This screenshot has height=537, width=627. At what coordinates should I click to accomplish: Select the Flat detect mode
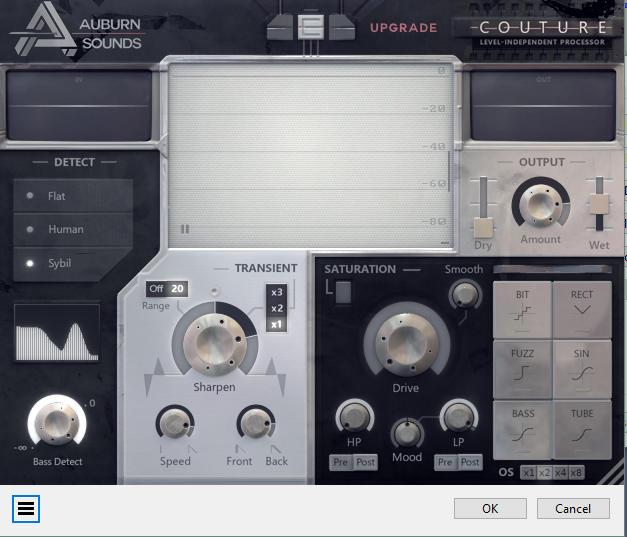click(x=73, y=196)
